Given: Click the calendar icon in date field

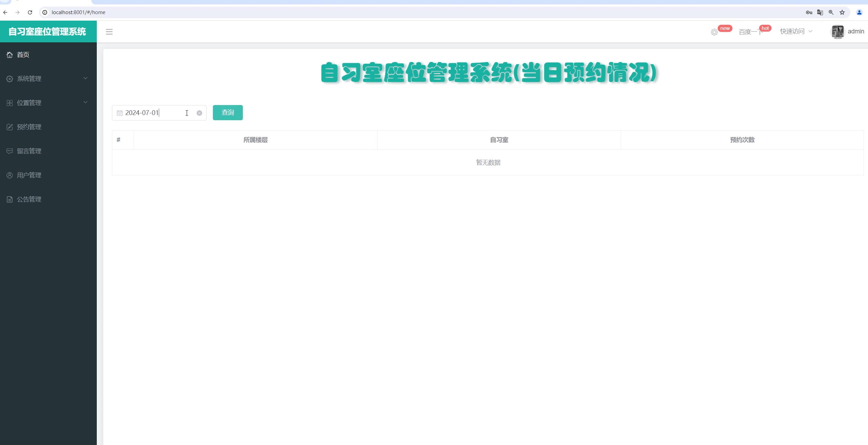Looking at the screenshot, I should 120,113.
